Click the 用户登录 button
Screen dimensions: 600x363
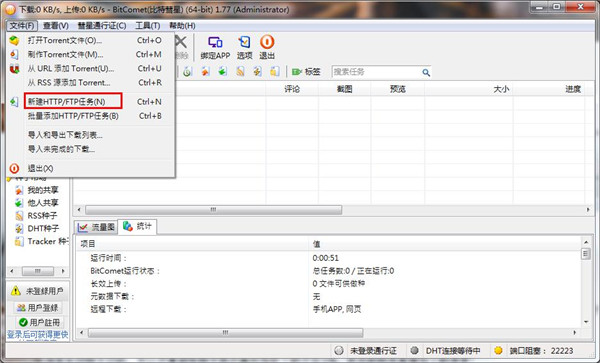(38, 308)
